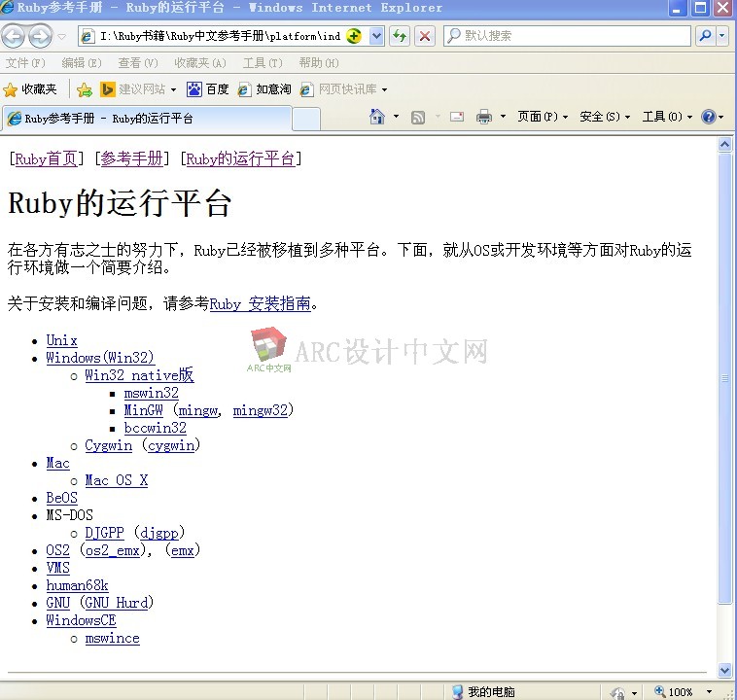Click the scrollbar up arrow
Screen dimensions: 737x700
[x=724, y=144]
